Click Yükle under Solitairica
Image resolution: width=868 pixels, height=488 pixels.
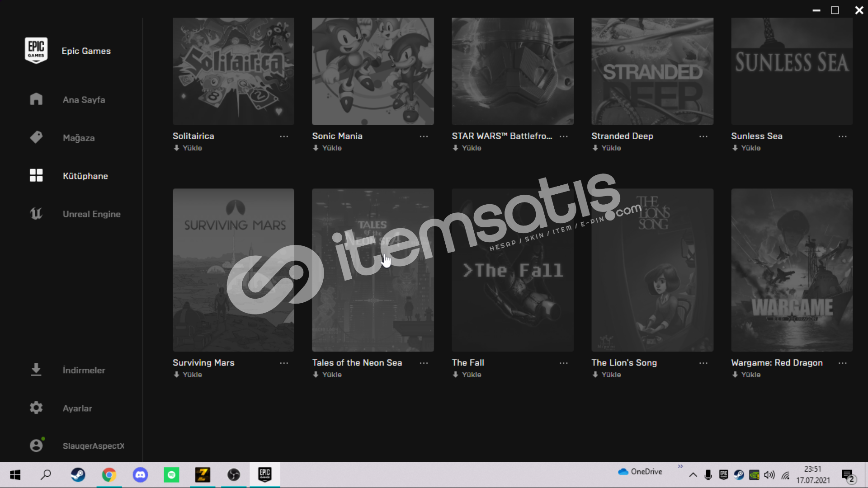(x=188, y=148)
